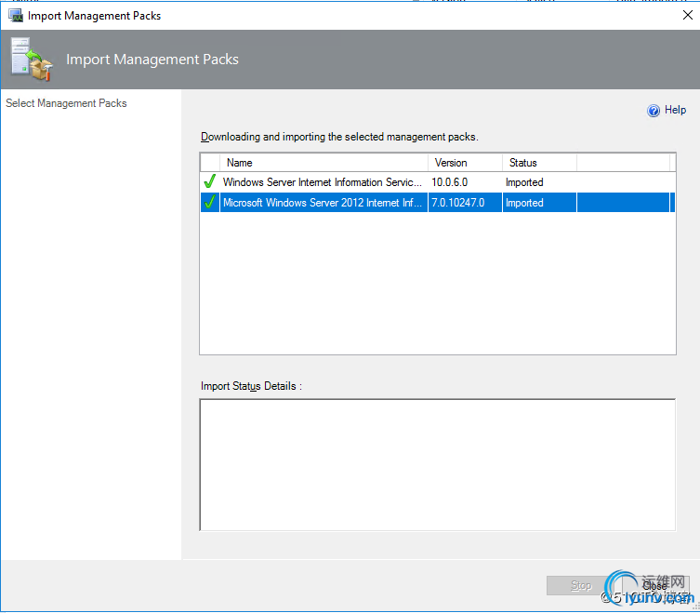Close the Import Management Packs window

click(x=688, y=15)
